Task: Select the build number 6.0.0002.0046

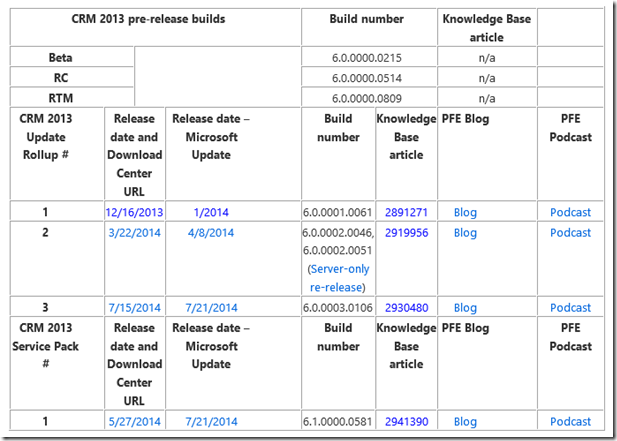Action: pos(337,233)
